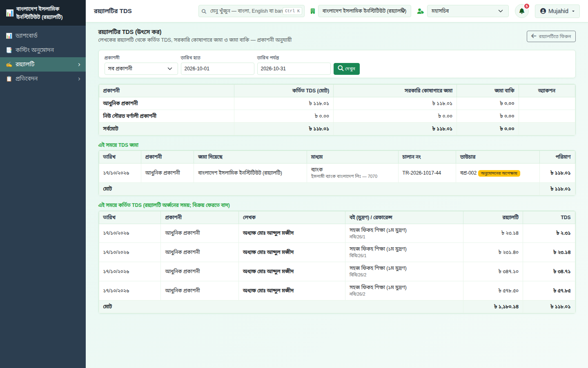Go to ড্যাশবোর্ড from sidebar

pos(43,36)
